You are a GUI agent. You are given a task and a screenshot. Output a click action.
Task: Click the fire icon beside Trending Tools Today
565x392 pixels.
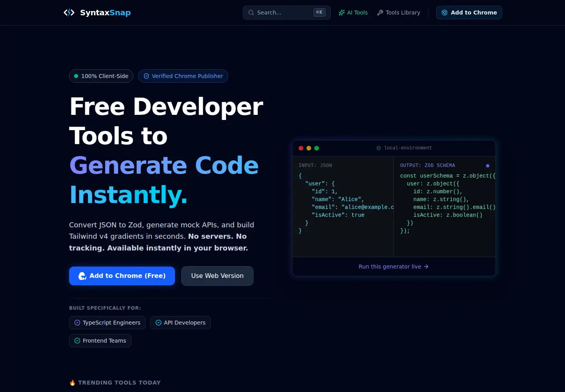point(72,383)
